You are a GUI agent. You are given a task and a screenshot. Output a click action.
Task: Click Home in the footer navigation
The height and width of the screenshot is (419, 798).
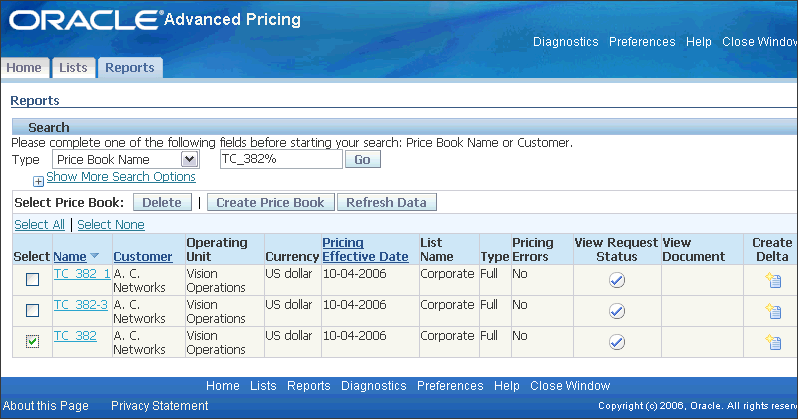223,385
